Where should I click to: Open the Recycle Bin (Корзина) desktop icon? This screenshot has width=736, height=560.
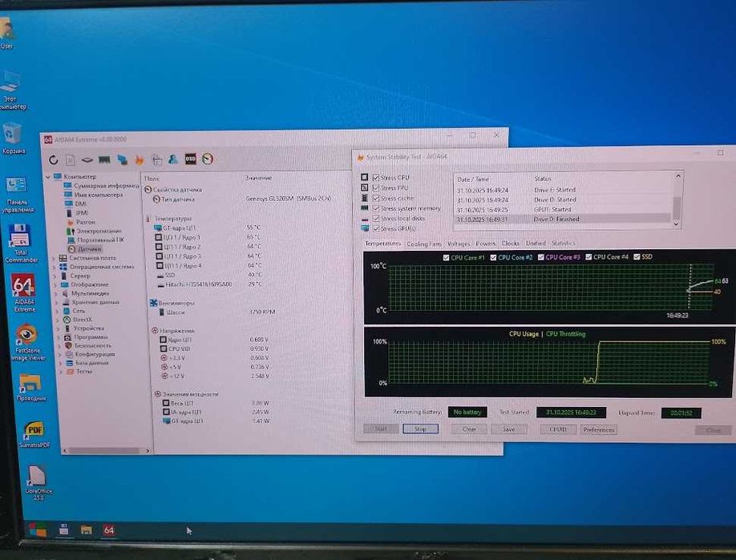[x=13, y=138]
